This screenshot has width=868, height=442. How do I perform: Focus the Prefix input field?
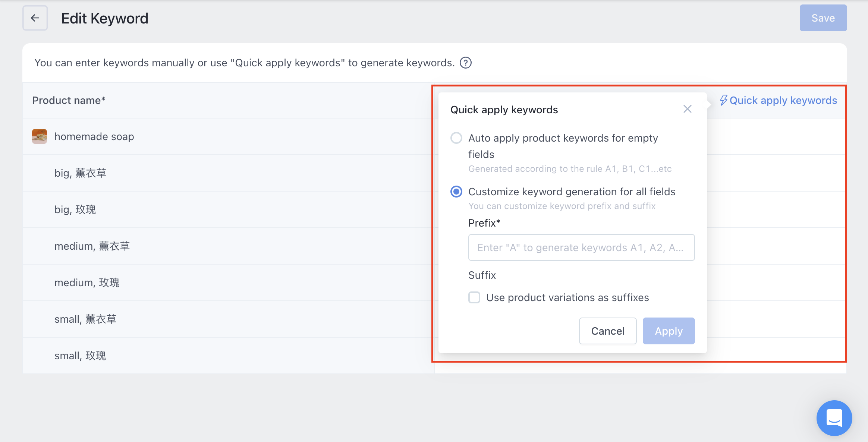(x=581, y=247)
